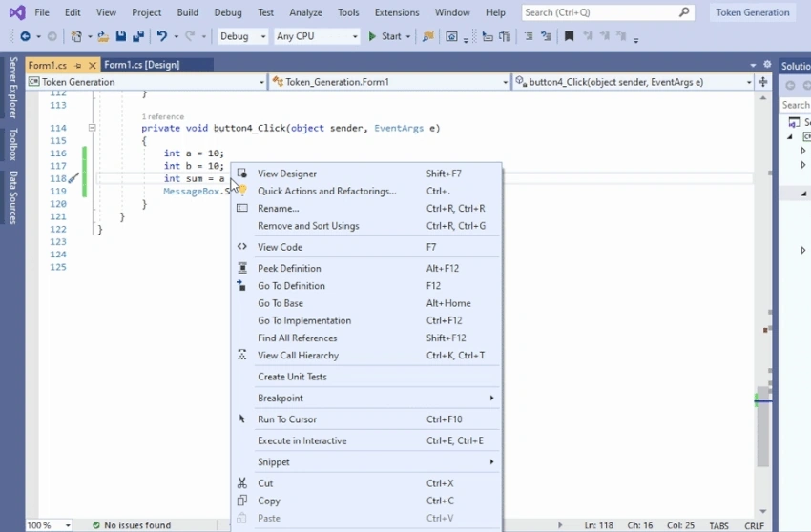
Task: Click the gear icon at the tab strip's right end
Action: (767, 65)
